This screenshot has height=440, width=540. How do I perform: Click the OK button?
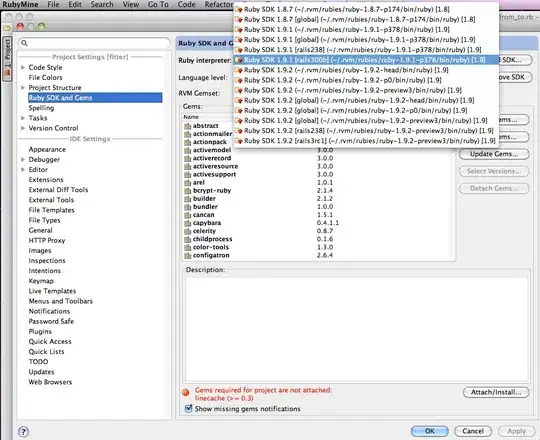tap(429, 431)
